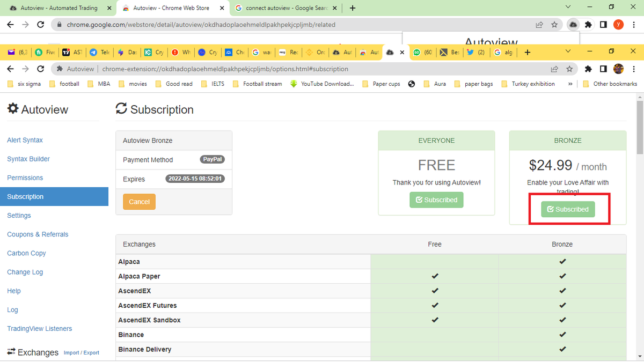Open the side panel icon in outer window
Image resolution: width=644 pixels, height=362 pixels.
coord(603,25)
